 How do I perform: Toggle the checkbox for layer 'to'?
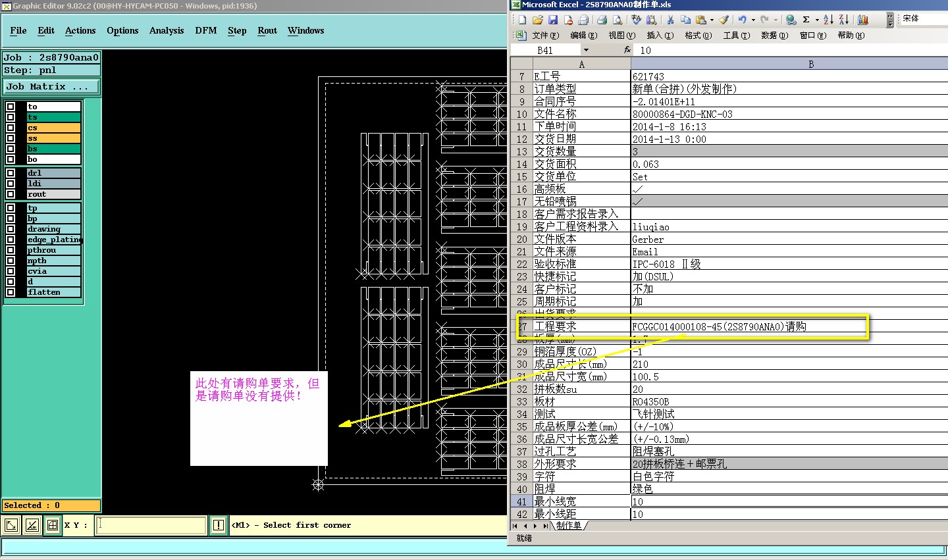(11, 107)
